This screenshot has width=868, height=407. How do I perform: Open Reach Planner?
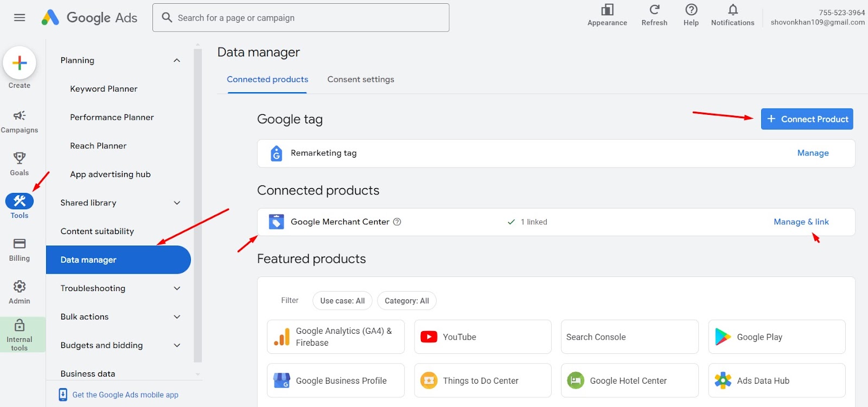(x=98, y=146)
